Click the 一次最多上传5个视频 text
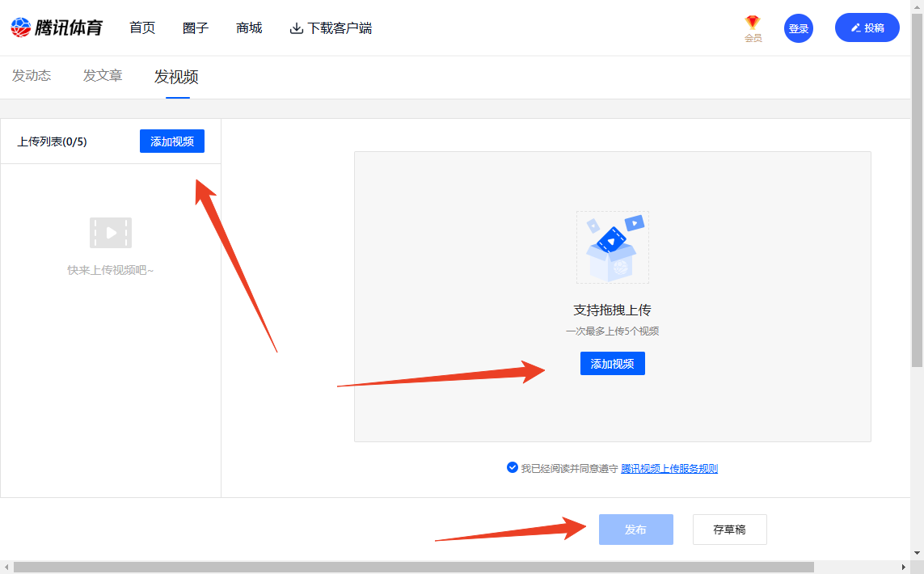 coord(612,331)
